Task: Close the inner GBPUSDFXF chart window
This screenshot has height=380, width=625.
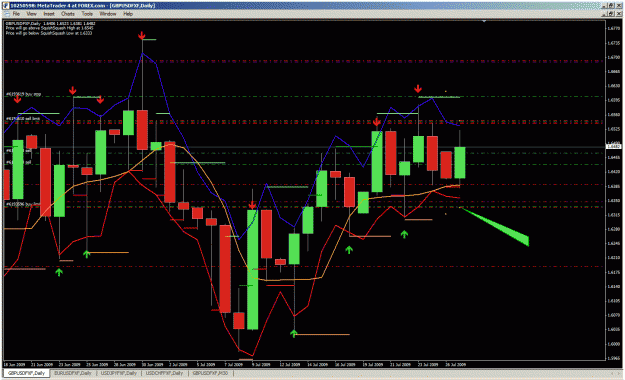Action: [x=619, y=14]
